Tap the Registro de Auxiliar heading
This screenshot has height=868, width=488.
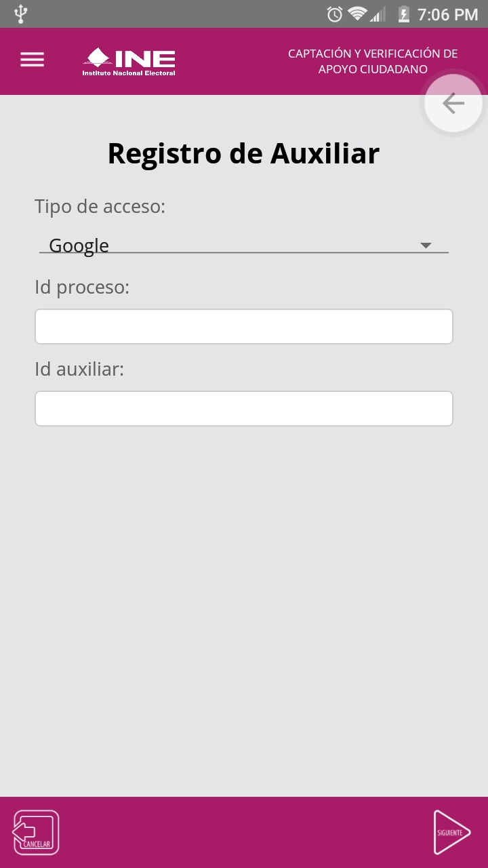243,153
